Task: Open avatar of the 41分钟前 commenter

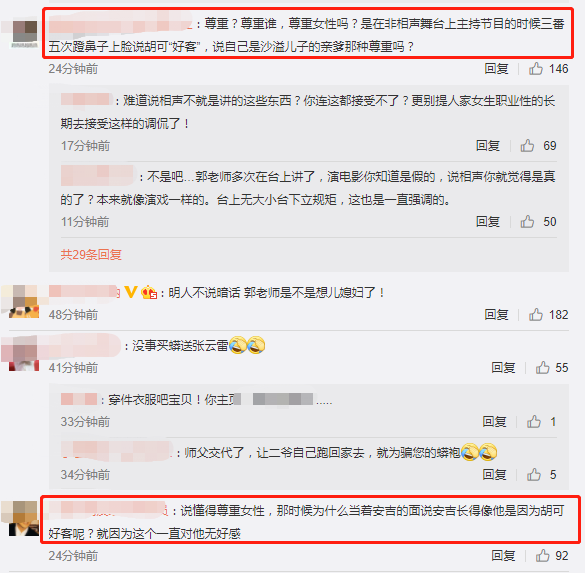Action: (24, 354)
